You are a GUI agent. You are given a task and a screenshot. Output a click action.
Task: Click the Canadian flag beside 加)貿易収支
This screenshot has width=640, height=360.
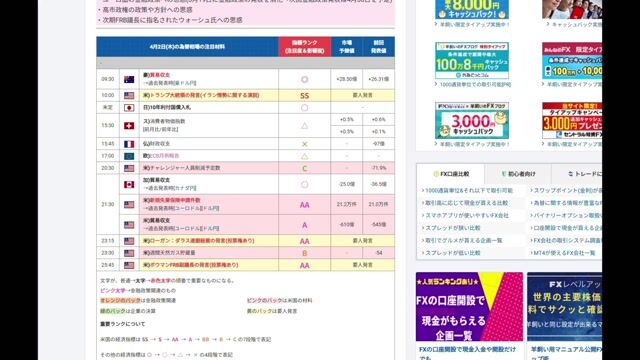(x=129, y=184)
